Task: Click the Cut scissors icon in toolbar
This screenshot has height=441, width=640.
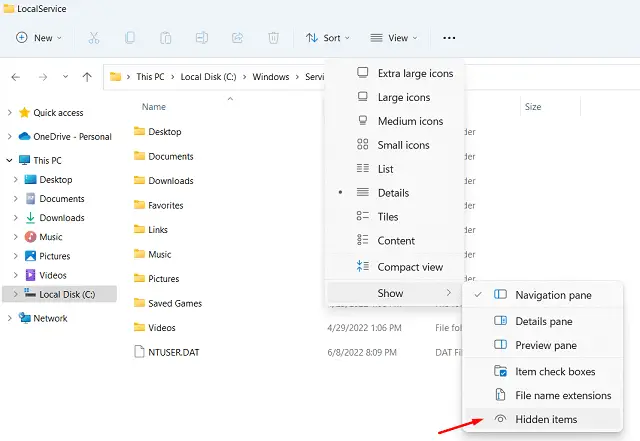Action: pyautogui.click(x=94, y=38)
